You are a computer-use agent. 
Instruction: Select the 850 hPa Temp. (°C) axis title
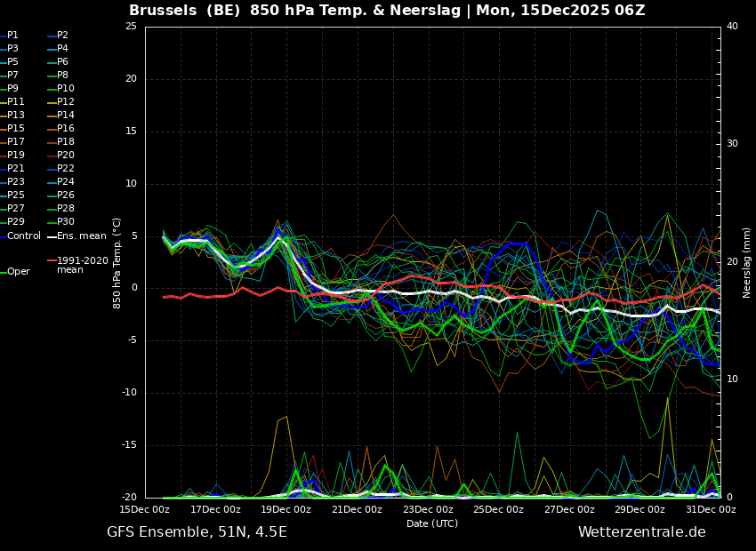click(x=117, y=263)
